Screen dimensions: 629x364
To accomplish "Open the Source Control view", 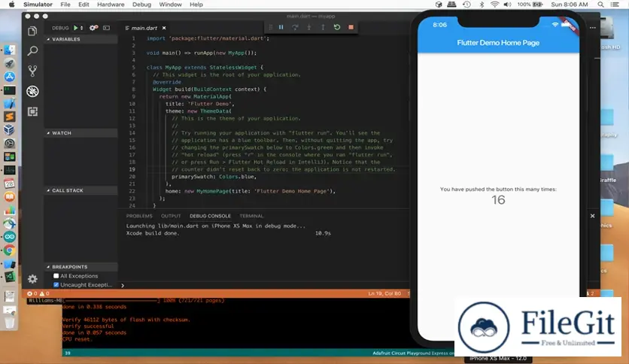I will click(32, 71).
